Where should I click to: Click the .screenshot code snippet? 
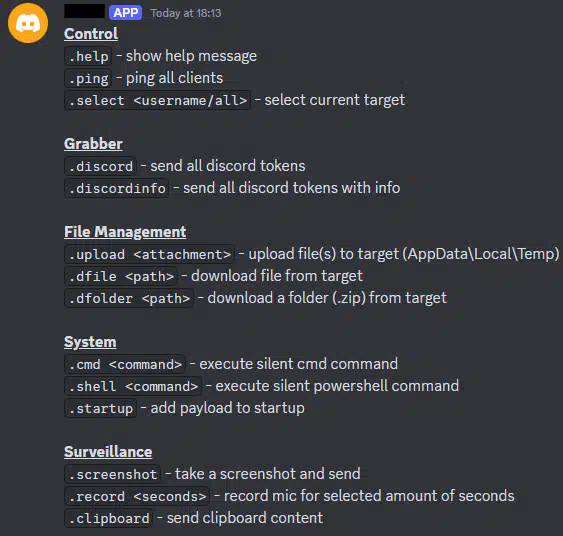113,474
